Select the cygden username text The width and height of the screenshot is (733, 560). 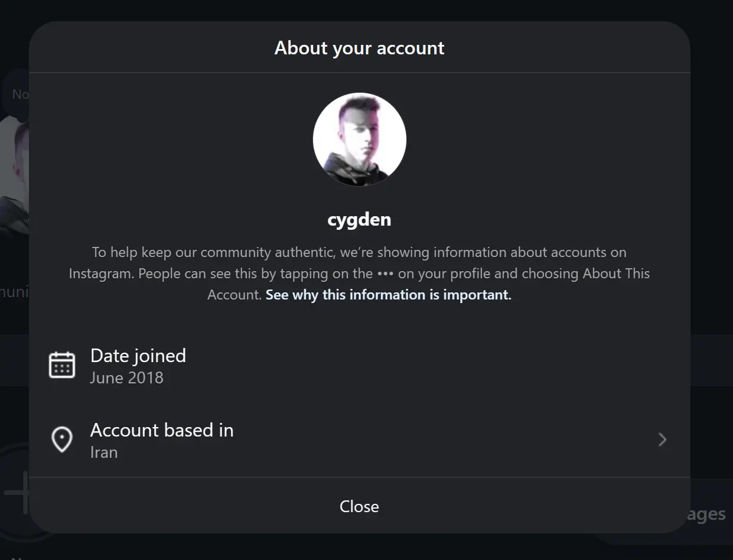(x=359, y=220)
